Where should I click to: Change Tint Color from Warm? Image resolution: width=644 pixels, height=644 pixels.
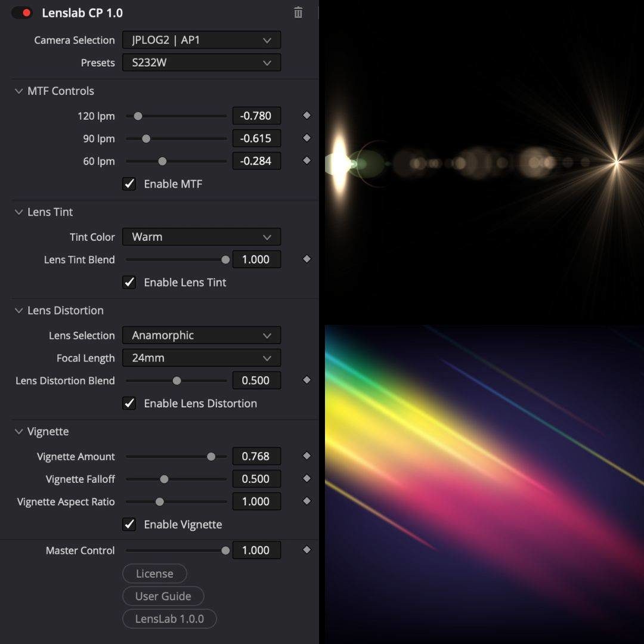202,237
